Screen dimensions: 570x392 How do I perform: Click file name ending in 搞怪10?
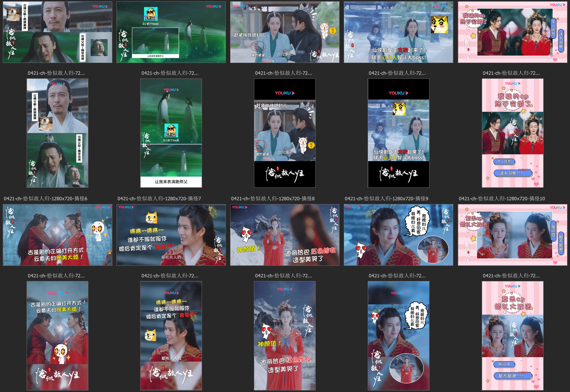pyautogui.click(x=502, y=198)
